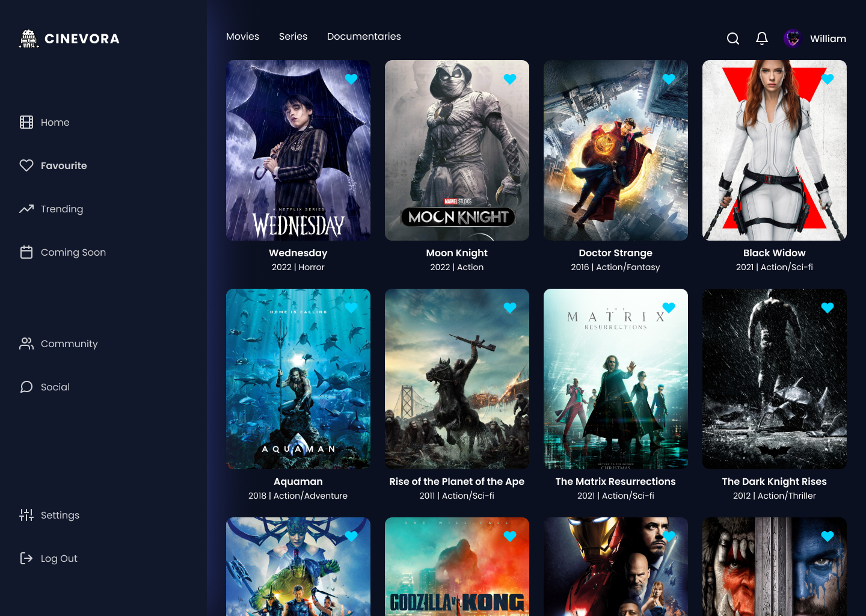
Task: Click "2016 | Action/Fantasy" caption
Action: click(x=616, y=267)
